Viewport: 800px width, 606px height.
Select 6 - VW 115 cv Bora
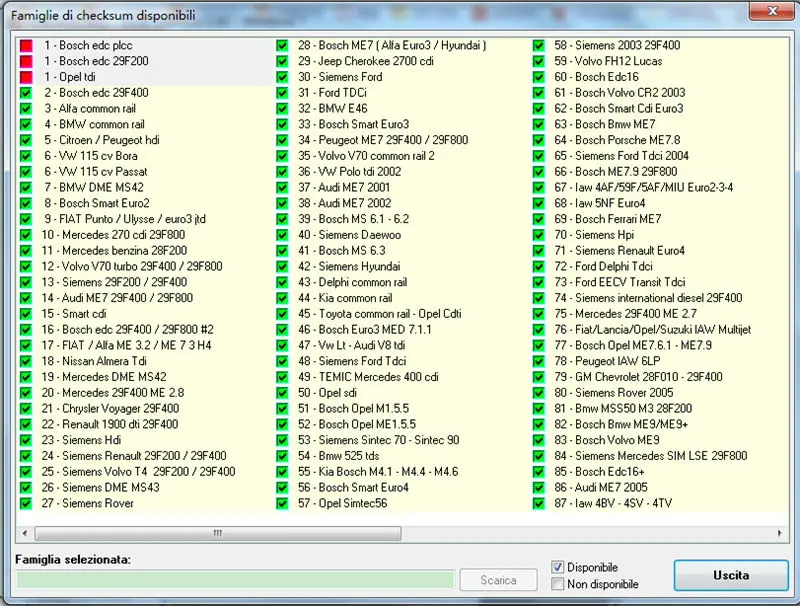tap(90, 156)
